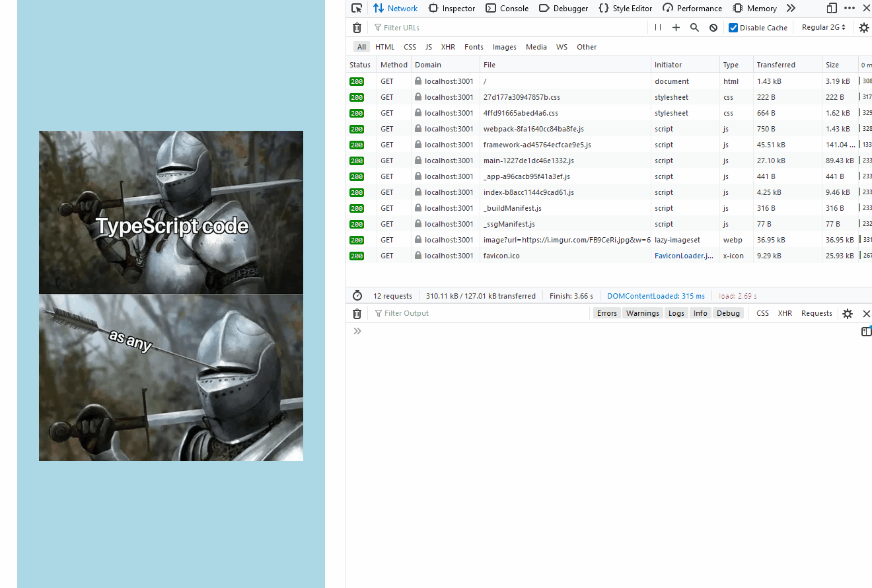Clear all network requests with trash icon
The image size is (872, 588).
[x=357, y=27]
